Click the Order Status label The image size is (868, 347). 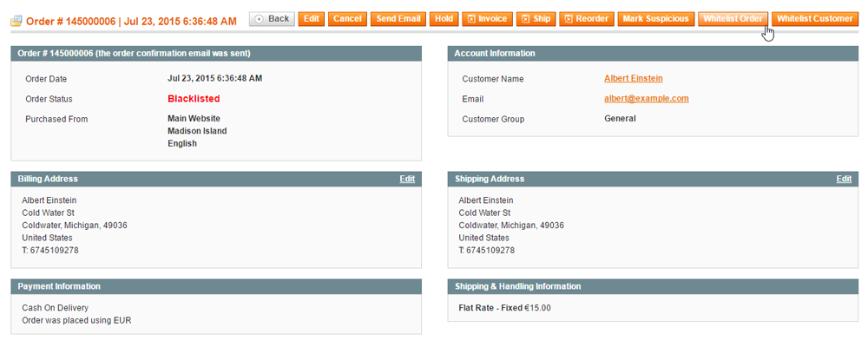pyautogui.click(x=49, y=99)
